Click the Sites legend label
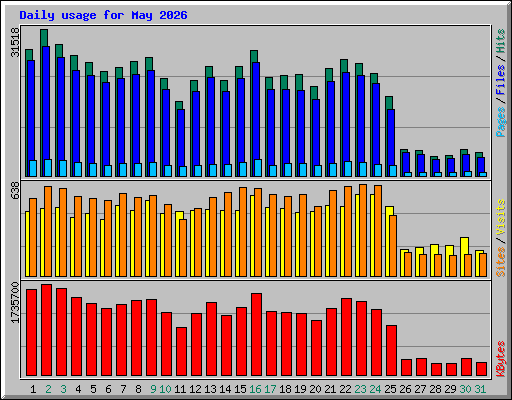This screenshot has height=400, width=512. click(500, 262)
